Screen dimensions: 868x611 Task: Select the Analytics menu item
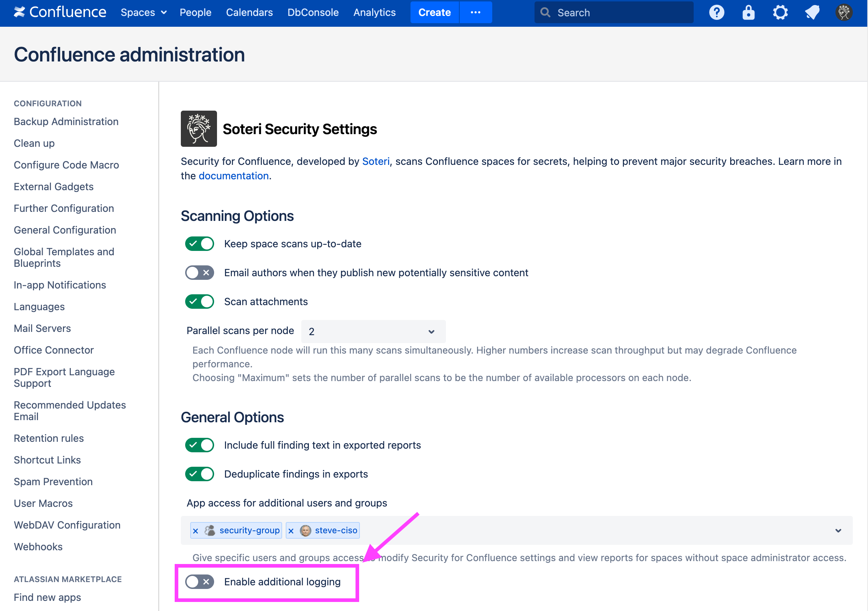point(374,12)
